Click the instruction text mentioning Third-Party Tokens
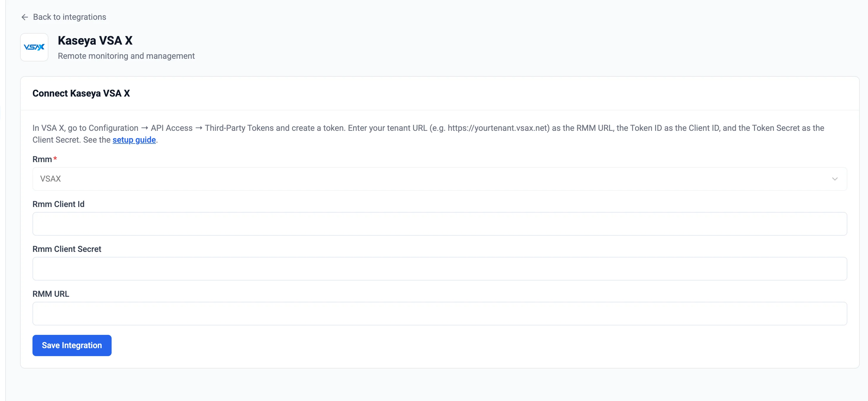This screenshot has height=401, width=868. point(428,134)
